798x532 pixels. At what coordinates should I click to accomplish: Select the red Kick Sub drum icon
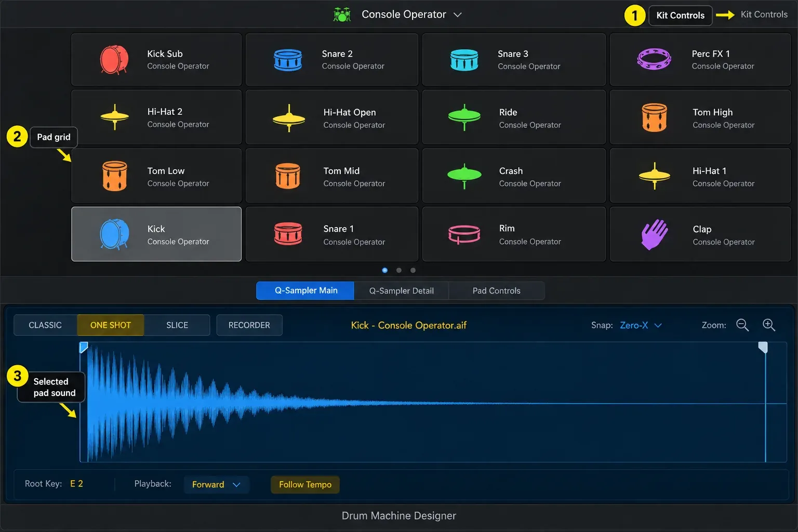(x=114, y=60)
